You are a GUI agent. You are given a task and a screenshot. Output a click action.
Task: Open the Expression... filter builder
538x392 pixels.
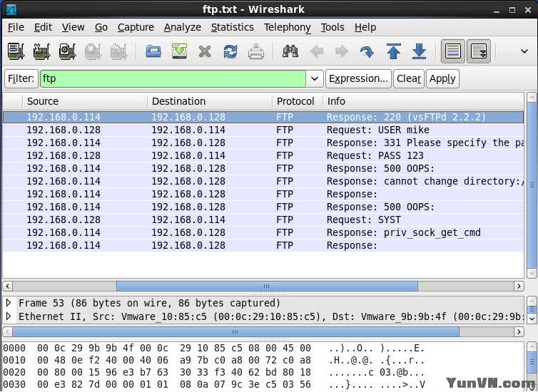click(358, 79)
